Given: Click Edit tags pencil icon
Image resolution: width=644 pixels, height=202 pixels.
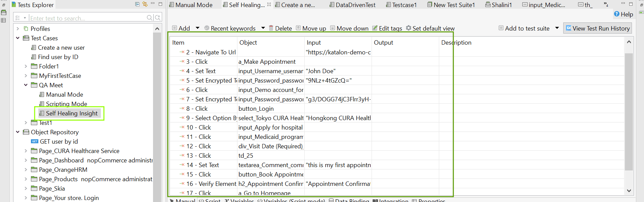Looking at the screenshot, I should 375,28.
